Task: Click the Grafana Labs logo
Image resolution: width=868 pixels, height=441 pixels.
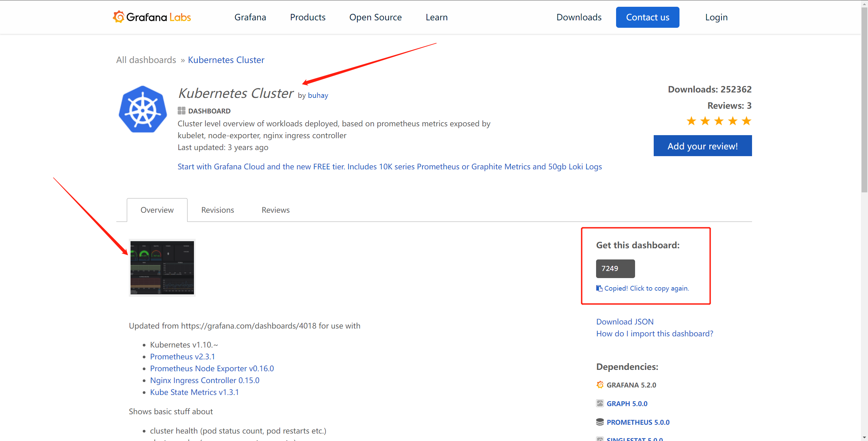Action: 152,17
